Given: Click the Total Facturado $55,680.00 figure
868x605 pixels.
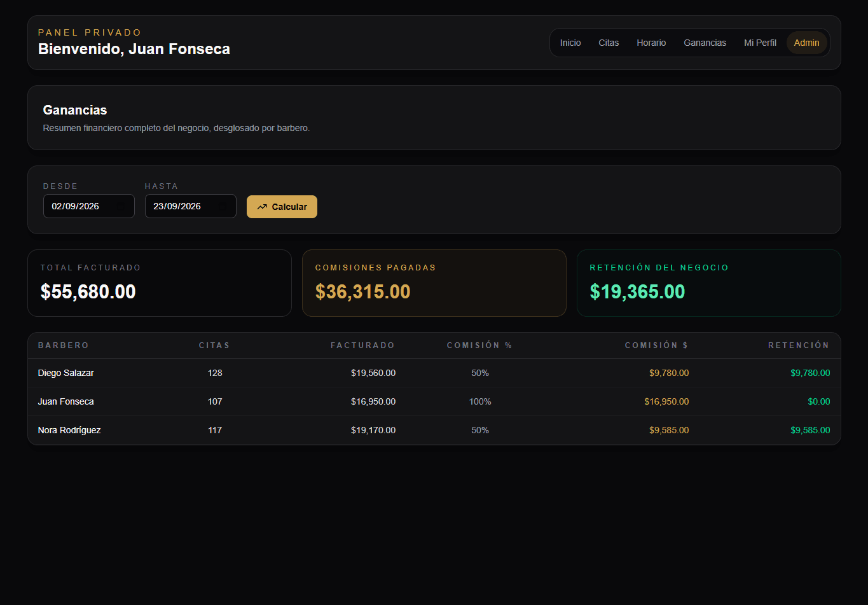Looking at the screenshot, I should coord(88,291).
